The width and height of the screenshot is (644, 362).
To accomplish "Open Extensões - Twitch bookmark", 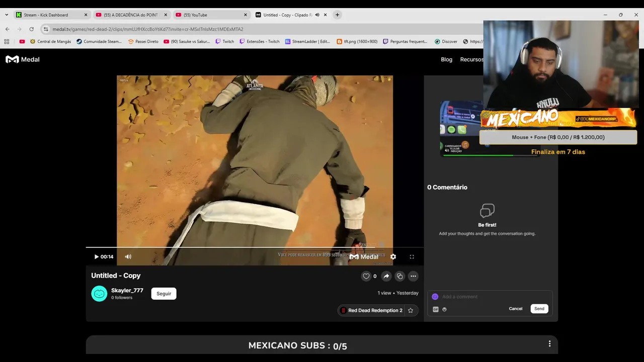I will click(x=259, y=42).
